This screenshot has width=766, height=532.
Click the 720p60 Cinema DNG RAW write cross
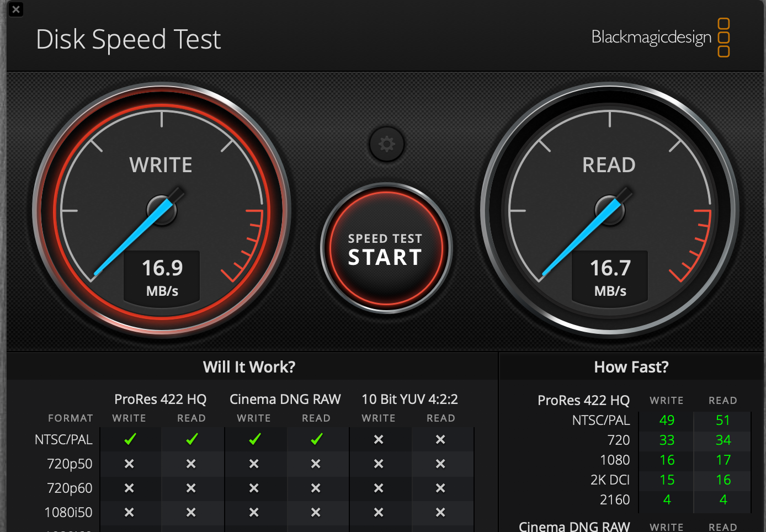[x=254, y=488]
